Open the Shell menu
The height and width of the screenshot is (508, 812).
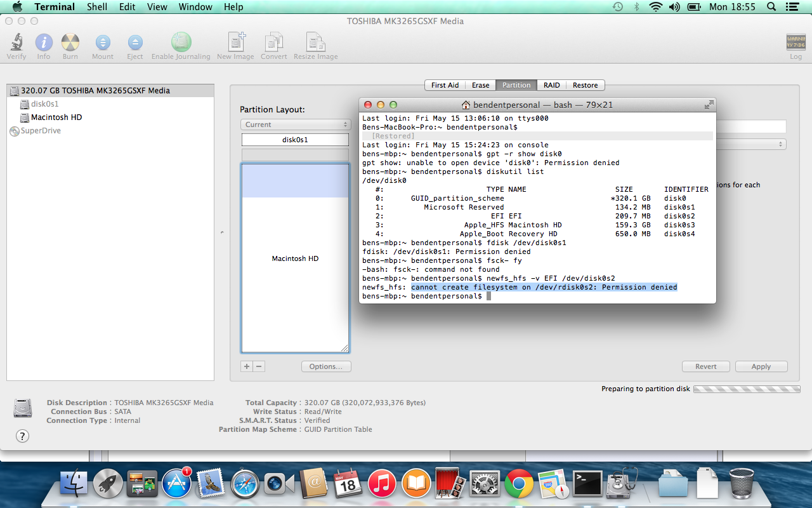(x=97, y=7)
